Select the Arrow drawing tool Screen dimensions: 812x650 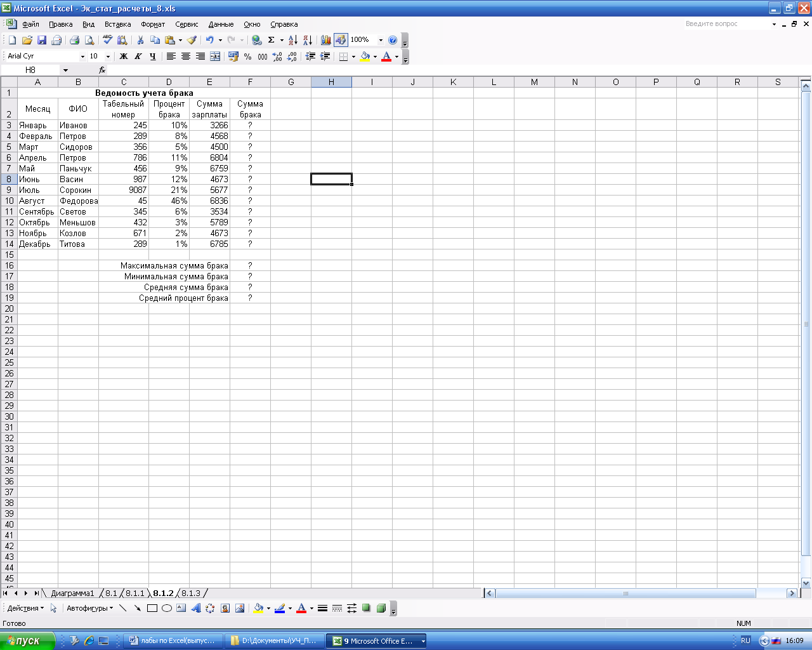[137, 608]
